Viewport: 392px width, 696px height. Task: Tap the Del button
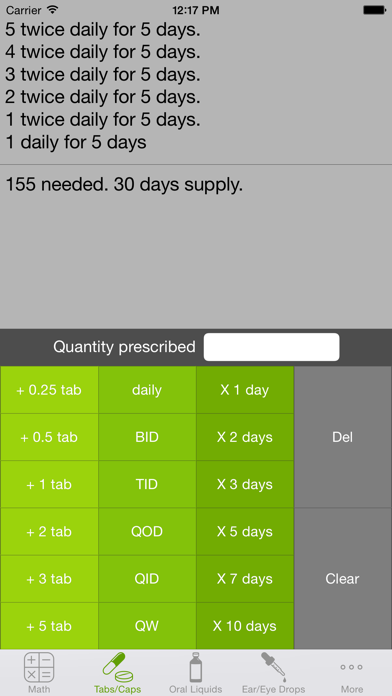[x=343, y=437]
